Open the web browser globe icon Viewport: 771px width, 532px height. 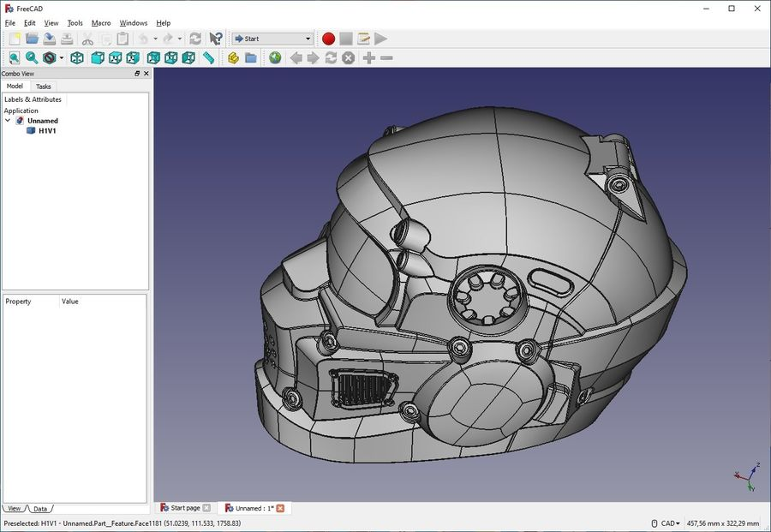(x=275, y=57)
